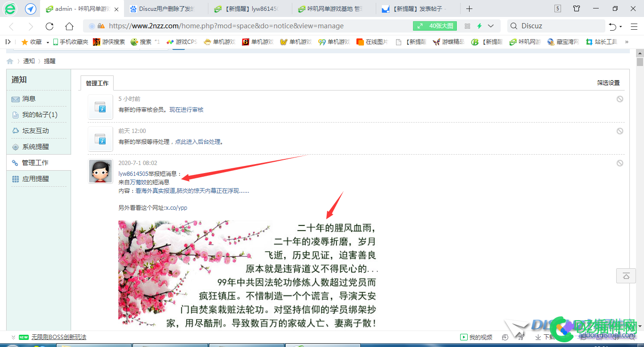Go forward with the forward arrow
This screenshot has height=347, width=644.
31,26
